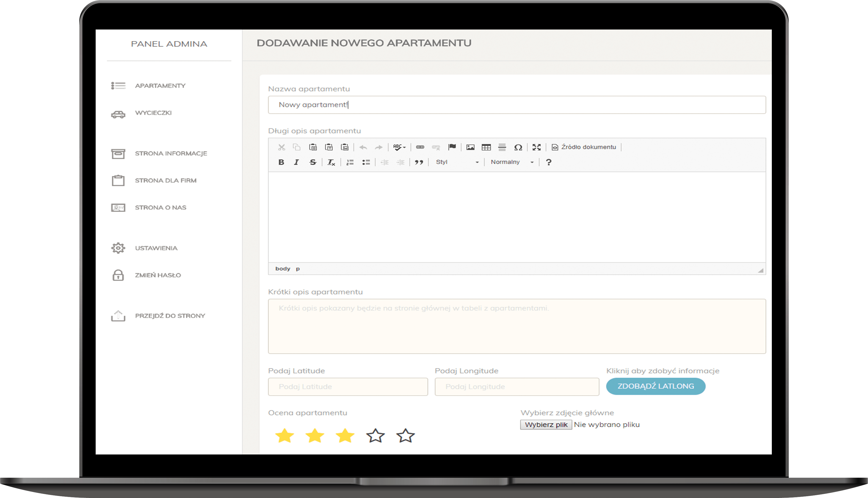Click the Wybierz plik file button
The width and height of the screenshot is (868, 498).
(546, 424)
